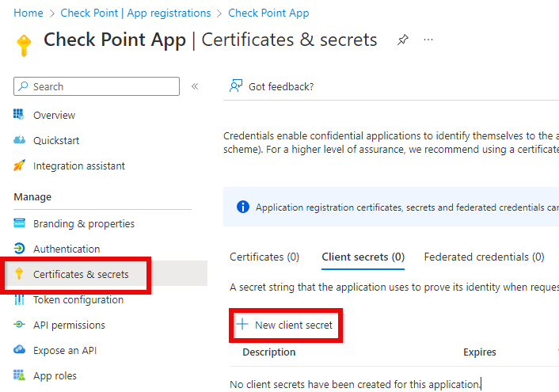Viewport: 559px width, 392px height.
Task: Open Branding & properties page
Action: pyautogui.click(x=84, y=223)
